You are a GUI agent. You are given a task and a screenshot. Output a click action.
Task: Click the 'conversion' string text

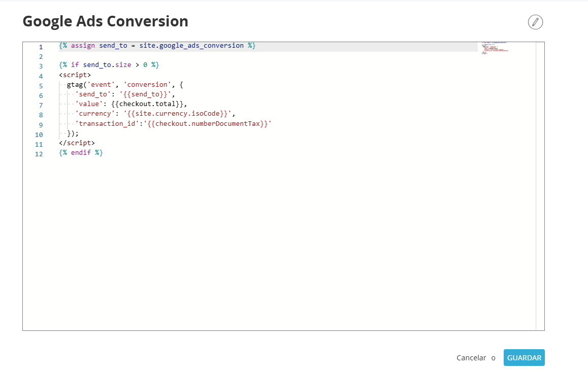147,85
